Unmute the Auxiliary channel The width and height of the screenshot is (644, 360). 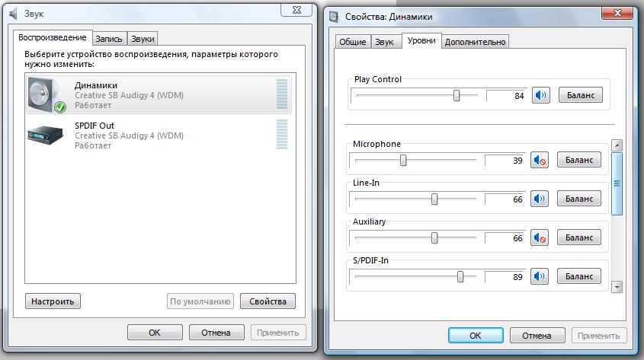pyautogui.click(x=540, y=237)
